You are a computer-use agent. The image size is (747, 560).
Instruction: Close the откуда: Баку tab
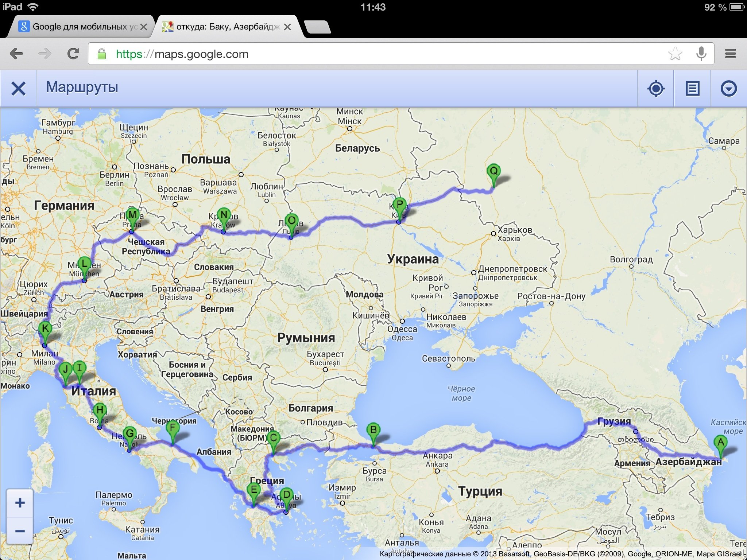287,27
